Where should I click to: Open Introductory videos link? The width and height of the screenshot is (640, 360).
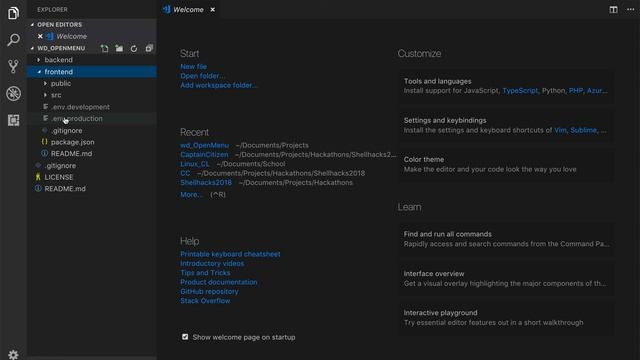[212, 264]
